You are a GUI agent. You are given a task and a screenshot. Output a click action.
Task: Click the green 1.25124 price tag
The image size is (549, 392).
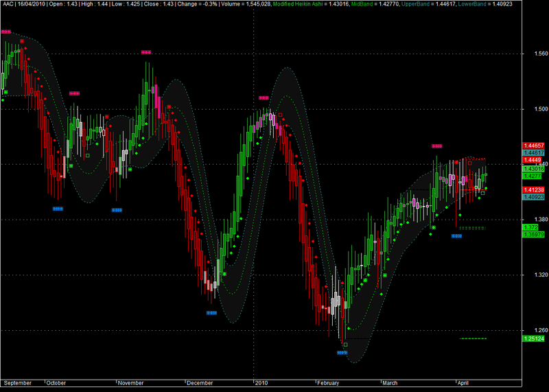pos(534,338)
